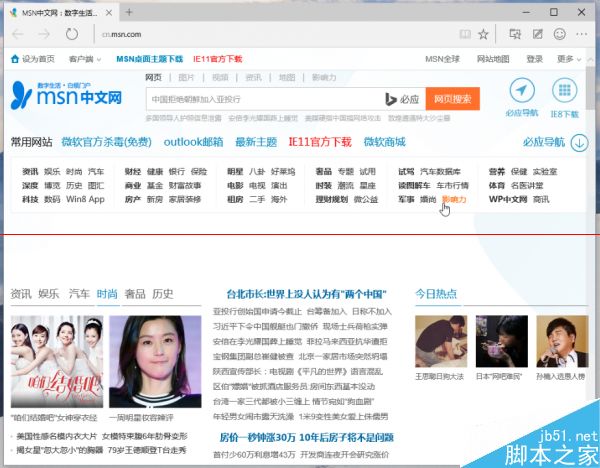Close the MSN中文网 tab

pos(109,13)
